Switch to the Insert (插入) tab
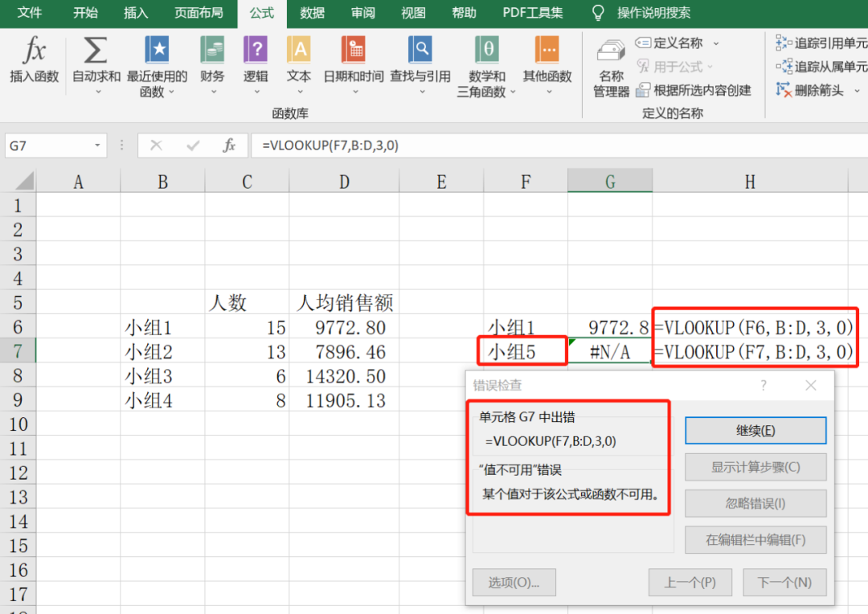The height and width of the screenshot is (614, 868). (x=136, y=12)
